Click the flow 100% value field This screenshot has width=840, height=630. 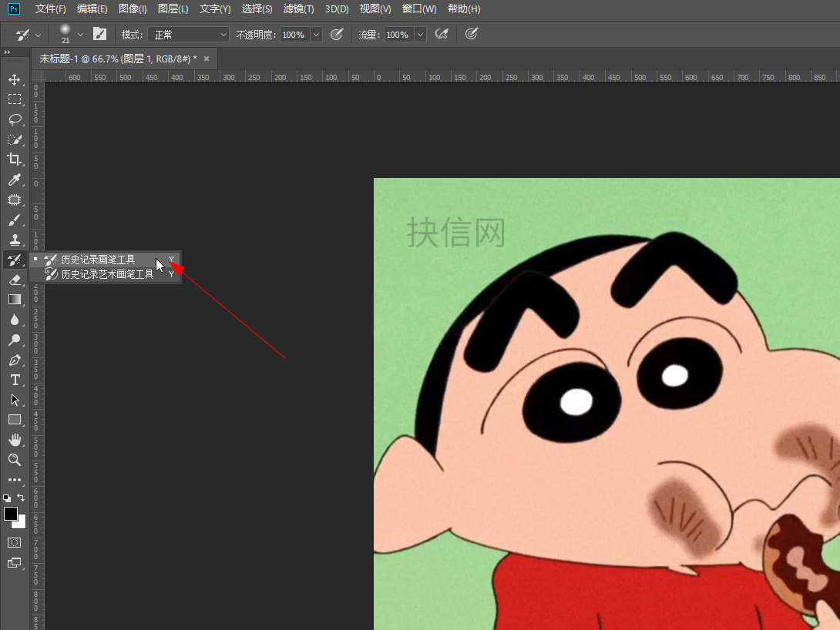(399, 35)
